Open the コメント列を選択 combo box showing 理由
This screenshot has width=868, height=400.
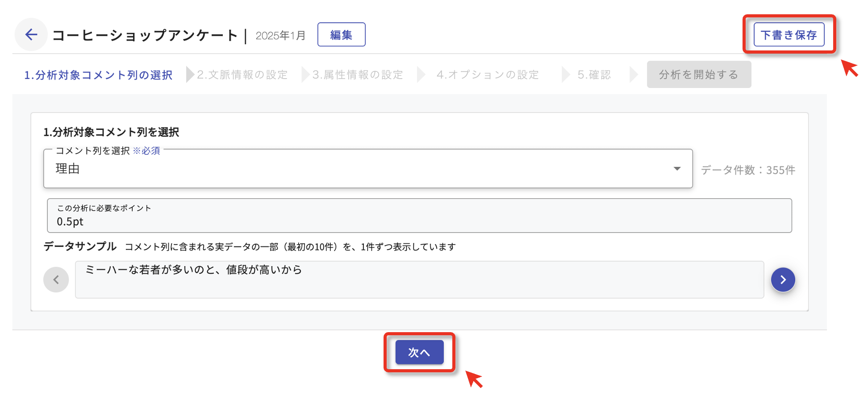(x=357, y=169)
